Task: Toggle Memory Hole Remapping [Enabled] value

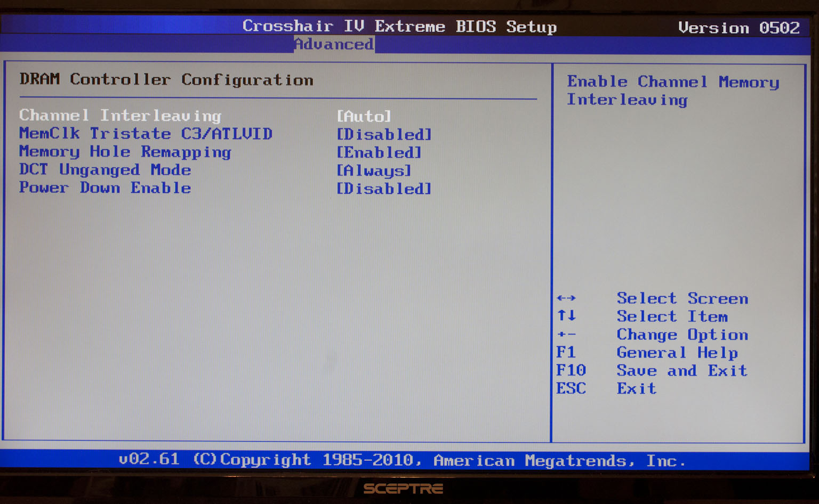Action: tap(379, 152)
